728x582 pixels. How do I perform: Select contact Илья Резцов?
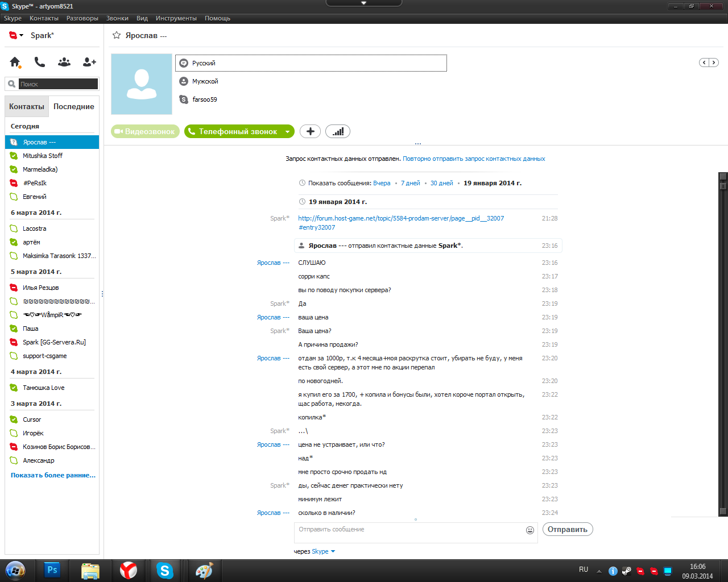coord(52,288)
